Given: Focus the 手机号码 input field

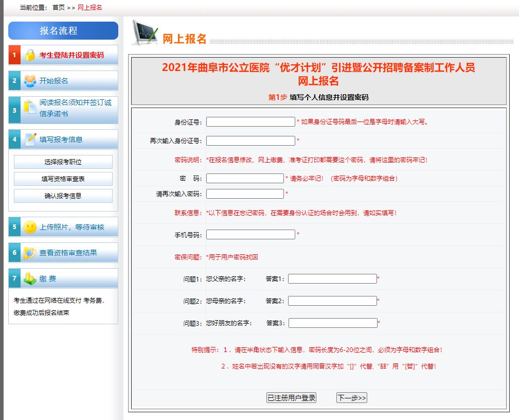Looking at the screenshot, I should 250,235.
